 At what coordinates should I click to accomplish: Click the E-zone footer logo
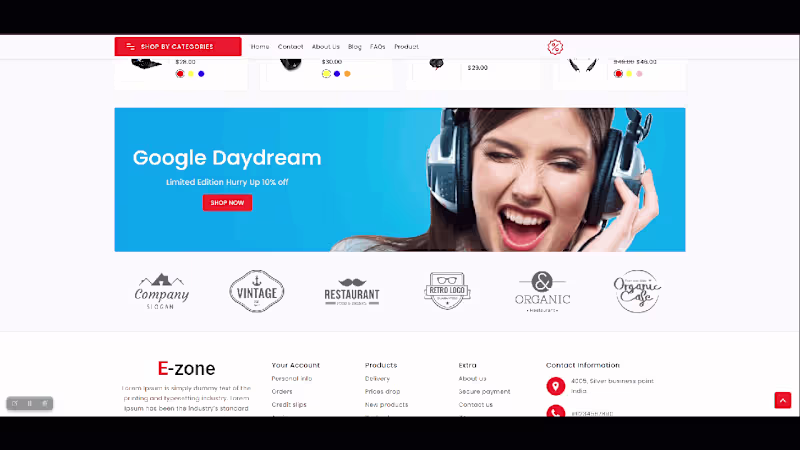[x=186, y=368]
